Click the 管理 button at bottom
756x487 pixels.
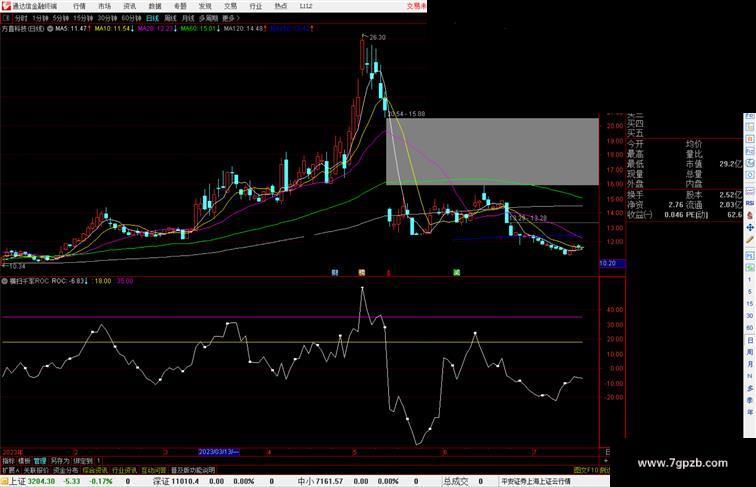tap(40, 461)
